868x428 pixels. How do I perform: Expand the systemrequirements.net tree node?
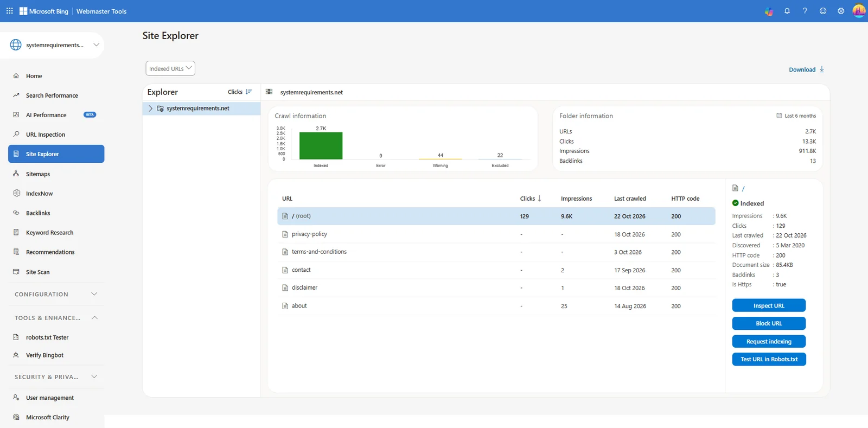[150, 108]
